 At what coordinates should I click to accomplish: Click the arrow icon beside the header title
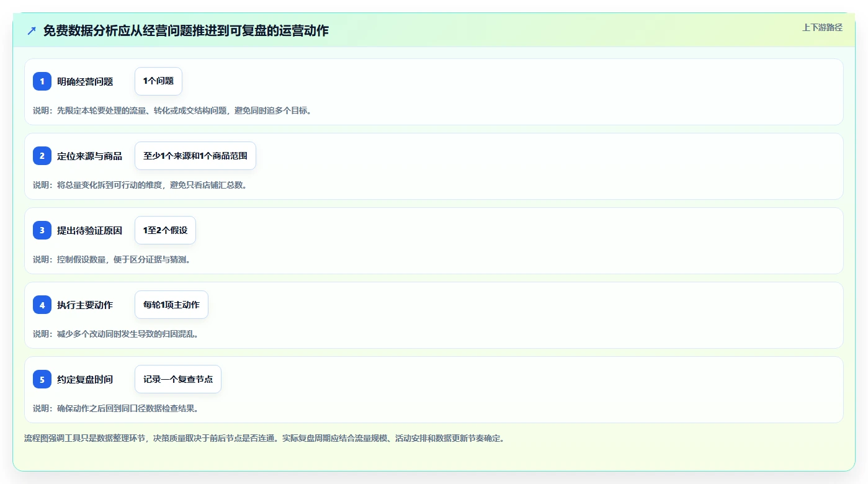click(x=32, y=30)
